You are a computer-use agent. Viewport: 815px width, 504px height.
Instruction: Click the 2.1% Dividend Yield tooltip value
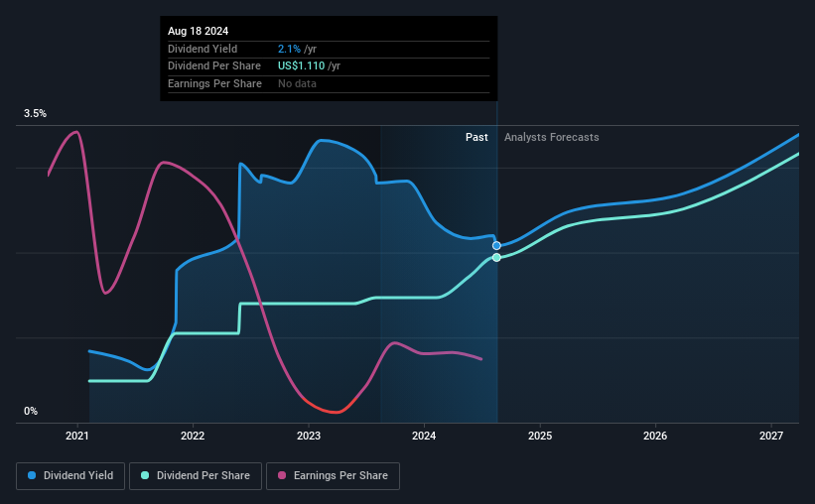[289, 49]
